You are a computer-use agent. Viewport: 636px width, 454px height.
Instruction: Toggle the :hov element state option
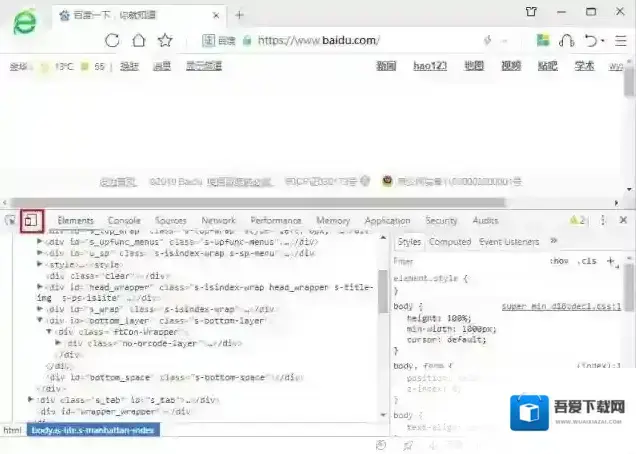[x=559, y=261]
